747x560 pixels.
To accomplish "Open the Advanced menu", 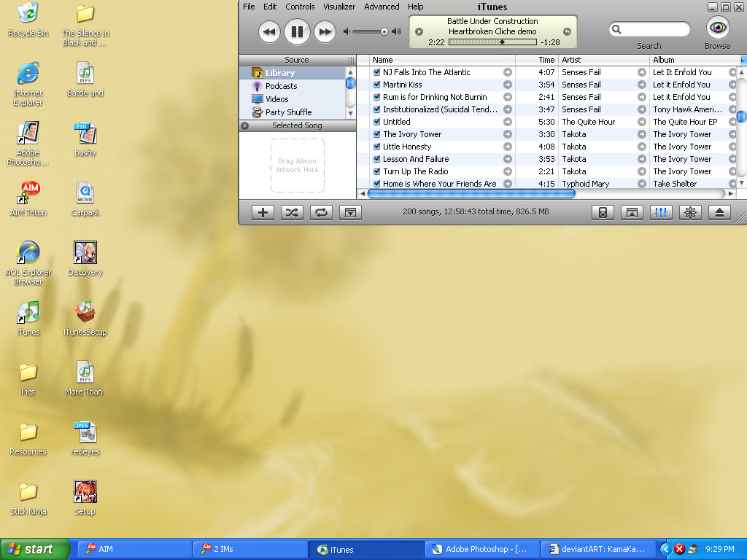I will click(x=382, y=7).
